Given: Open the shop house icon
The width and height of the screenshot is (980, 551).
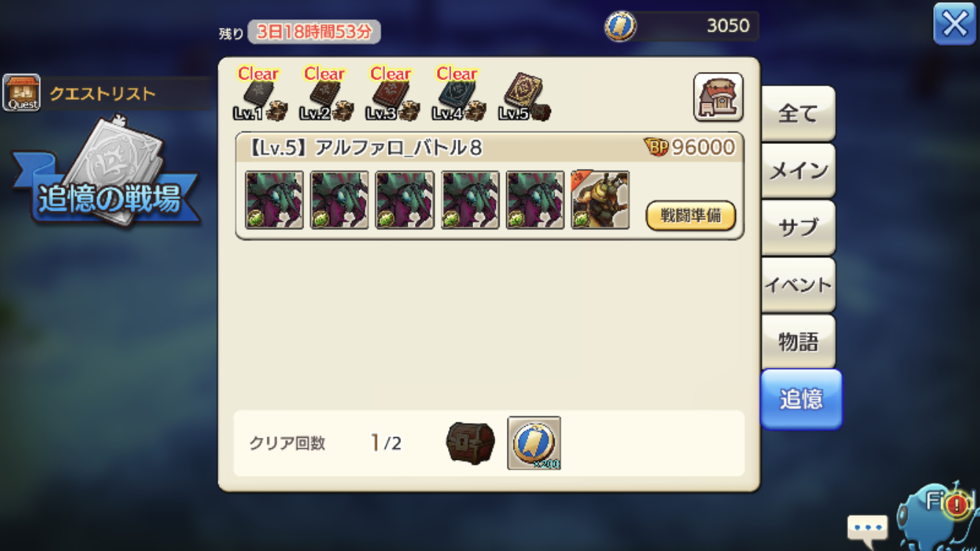Looking at the screenshot, I should pos(718,97).
